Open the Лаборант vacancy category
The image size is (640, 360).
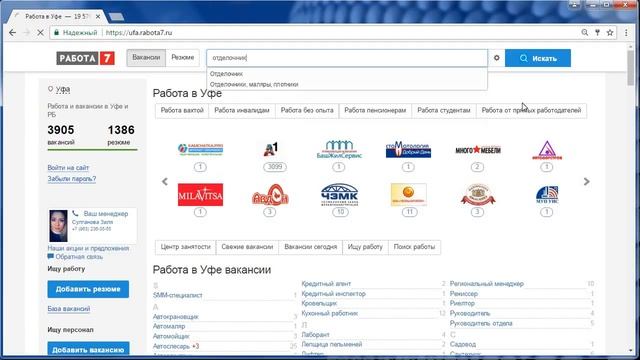(x=315, y=335)
